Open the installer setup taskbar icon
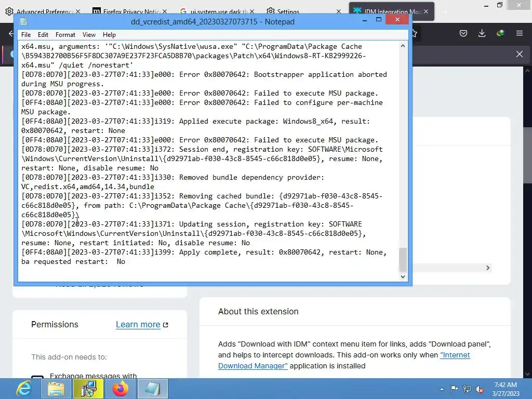Screen dimensions: 532x399 click(88, 389)
